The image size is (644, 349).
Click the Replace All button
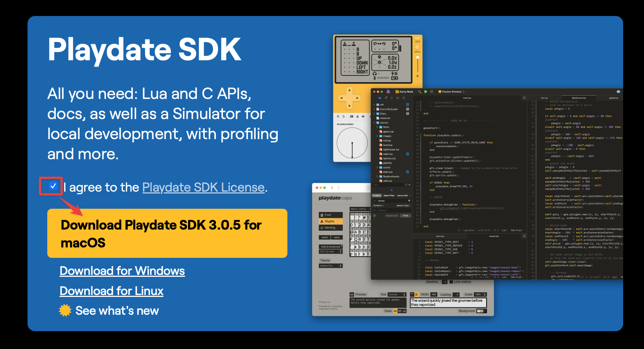point(392,216)
